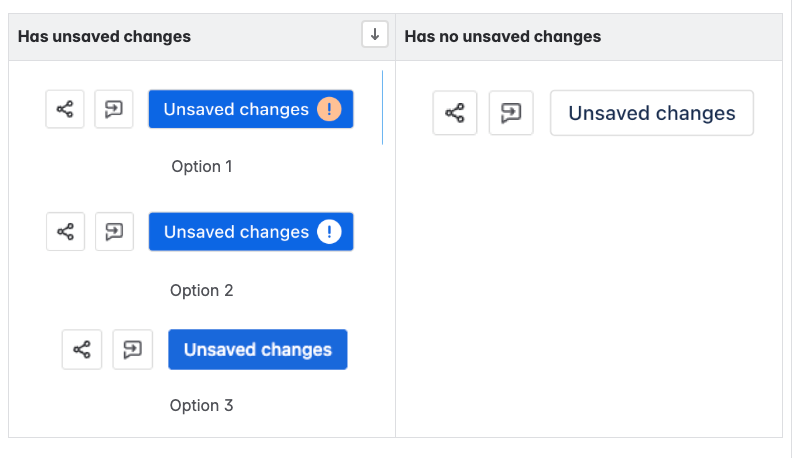Open the sort arrow in the table header
The width and height of the screenshot is (793, 458).
(375, 35)
